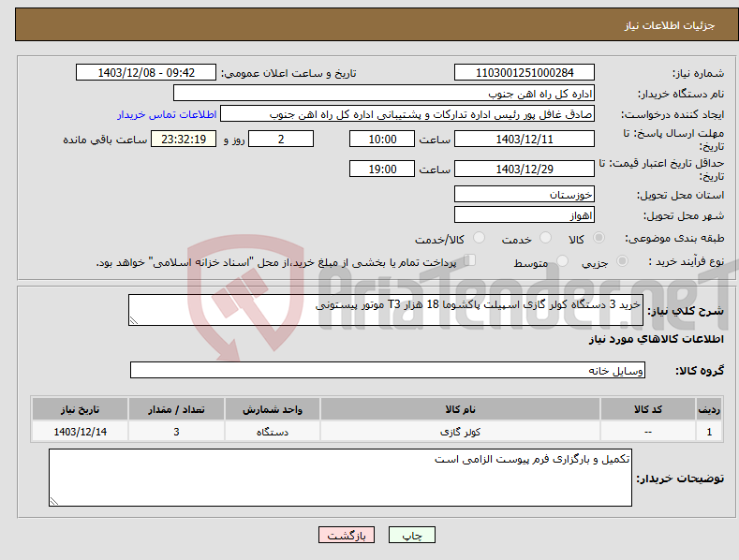Image resolution: width=739 pixels, height=560 pixels.
Task: Click the price validity date 1403/12/29 field
Action: pyautogui.click(x=525, y=169)
